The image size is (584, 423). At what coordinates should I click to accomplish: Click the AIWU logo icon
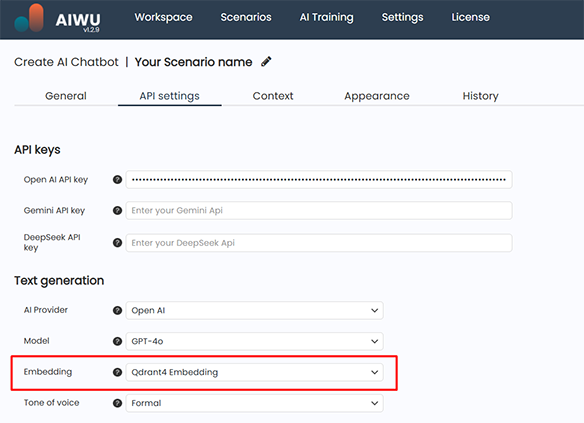click(29, 18)
